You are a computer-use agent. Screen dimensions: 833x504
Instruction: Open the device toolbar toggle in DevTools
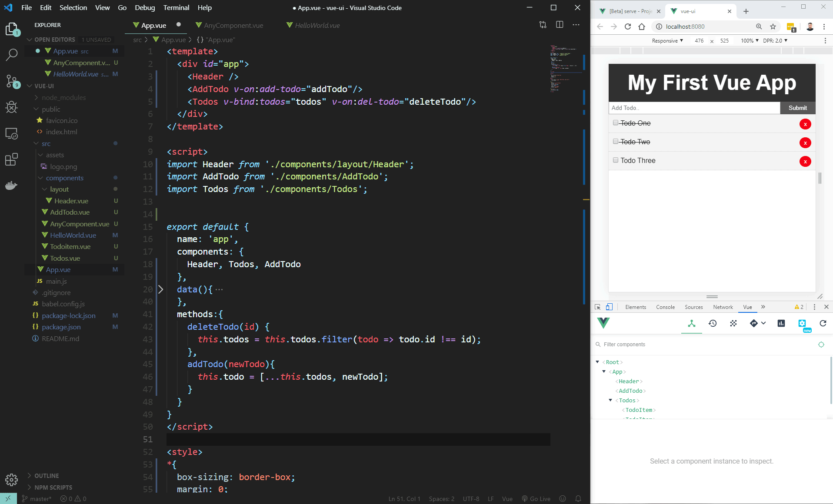click(609, 307)
